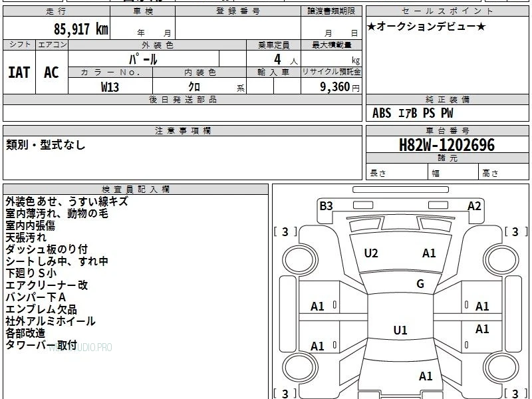
Task: Select the line "ダッシュ板のり付"
Action: click(47, 249)
